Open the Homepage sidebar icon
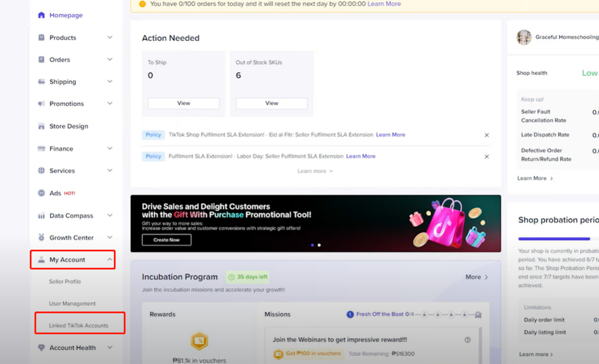Viewport: 599px width, 364px height. (40, 15)
